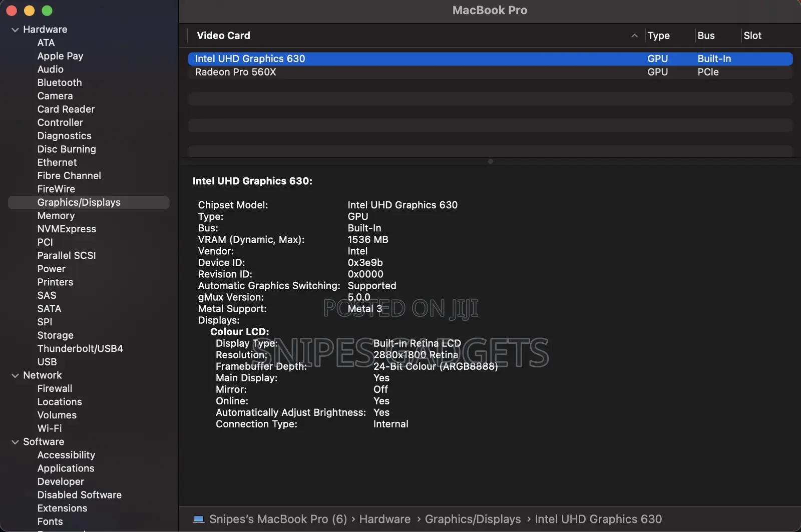Select the Software category label
This screenshot has height=532, width=801.
(44, 442)
